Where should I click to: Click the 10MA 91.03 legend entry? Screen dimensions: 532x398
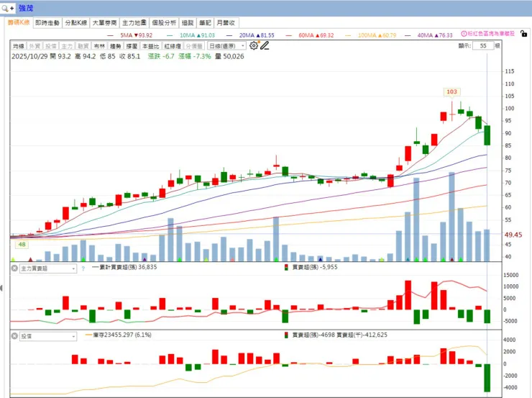tap(191, 35)
